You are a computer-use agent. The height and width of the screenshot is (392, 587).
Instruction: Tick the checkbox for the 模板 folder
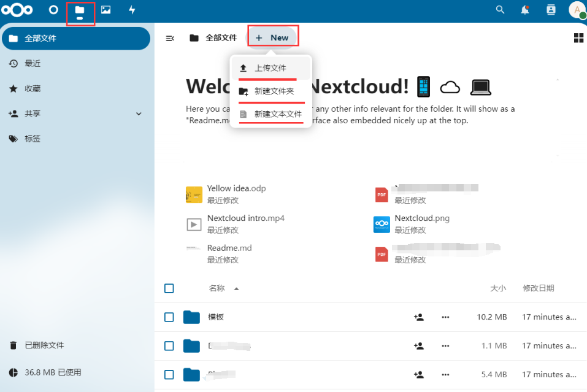pos(169,317)
